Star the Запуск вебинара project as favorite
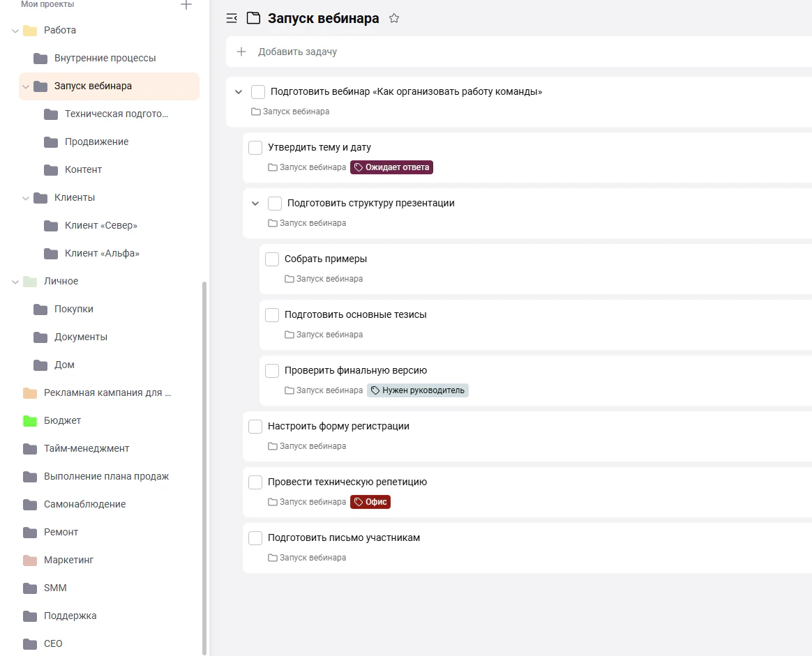Viewport: 812px width, 656px height. (x=394, y=18)
